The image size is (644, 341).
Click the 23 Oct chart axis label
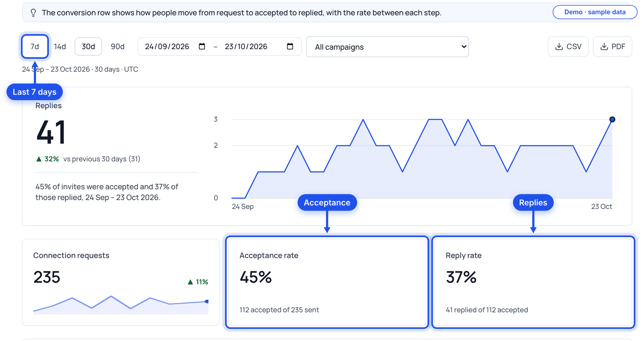(x=601, y=207)
